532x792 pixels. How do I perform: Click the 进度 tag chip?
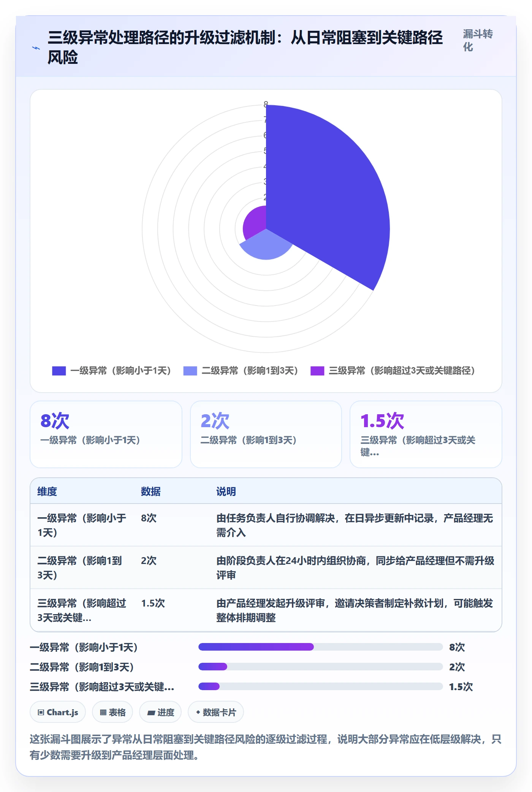tap(160, 712)
